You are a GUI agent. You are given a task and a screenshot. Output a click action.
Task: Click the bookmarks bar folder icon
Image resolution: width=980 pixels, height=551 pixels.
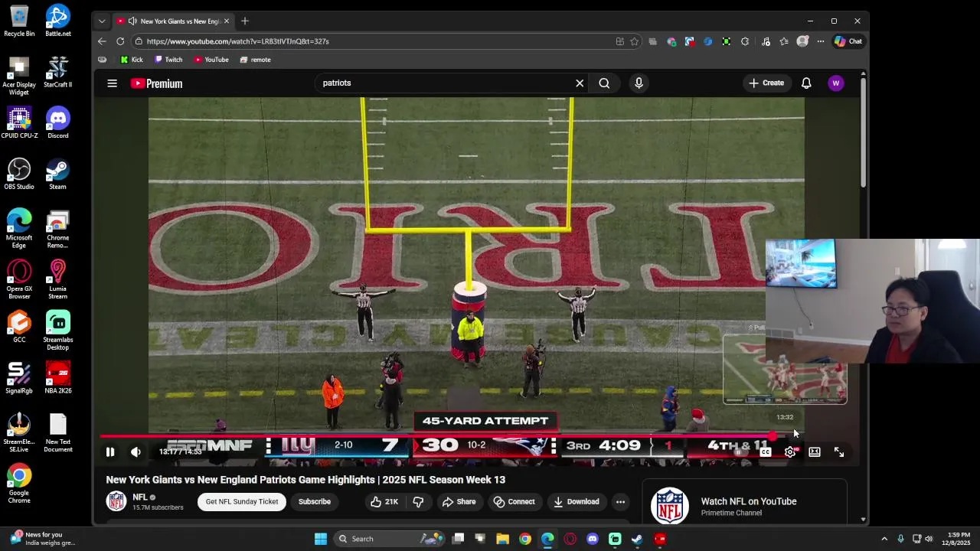103,60
